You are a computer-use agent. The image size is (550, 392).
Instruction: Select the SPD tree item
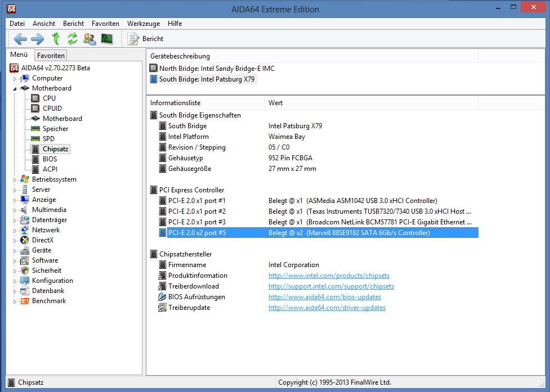tap(48, 139)
